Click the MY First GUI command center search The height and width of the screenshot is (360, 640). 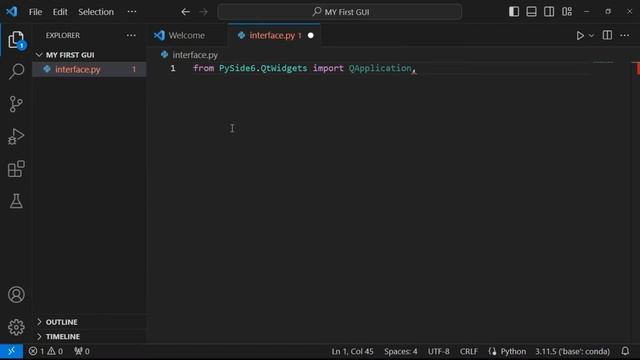coord(340,12)
